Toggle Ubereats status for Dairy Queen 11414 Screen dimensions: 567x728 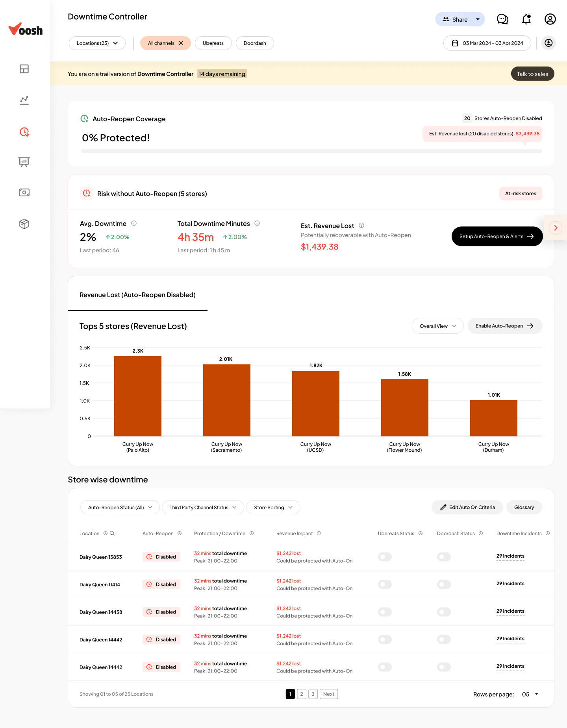click(x=385, y=584)
